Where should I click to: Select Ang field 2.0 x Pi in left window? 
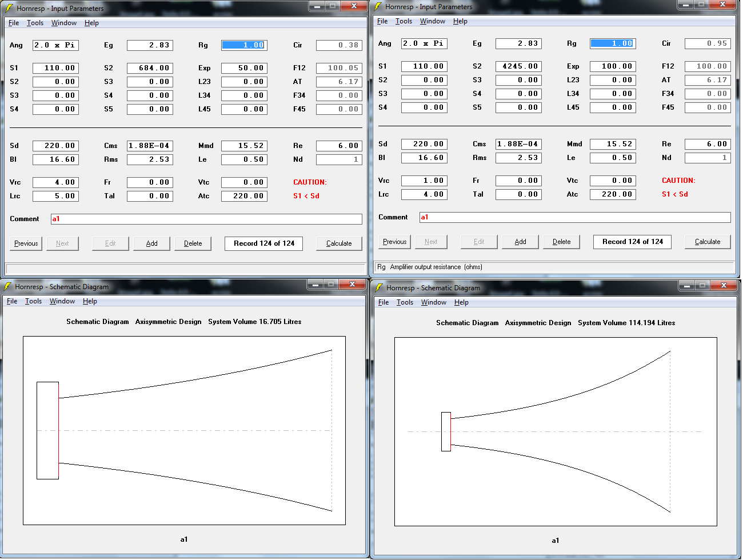coord(55,45)
